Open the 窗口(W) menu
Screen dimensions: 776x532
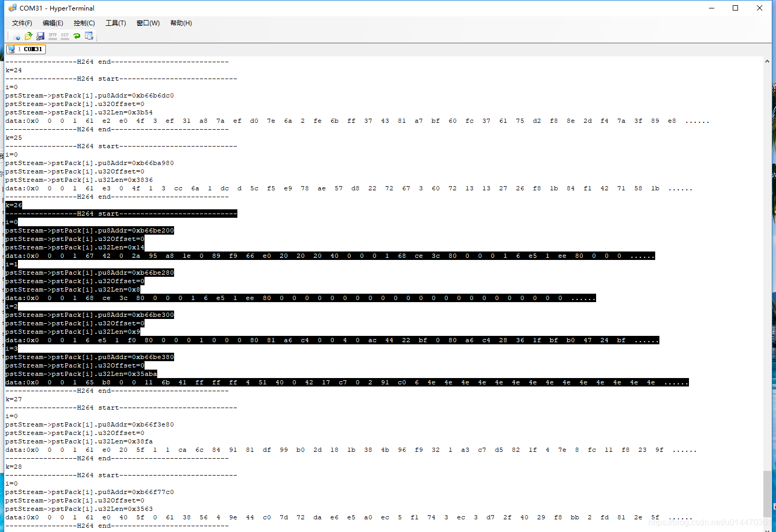pos(148,23)
